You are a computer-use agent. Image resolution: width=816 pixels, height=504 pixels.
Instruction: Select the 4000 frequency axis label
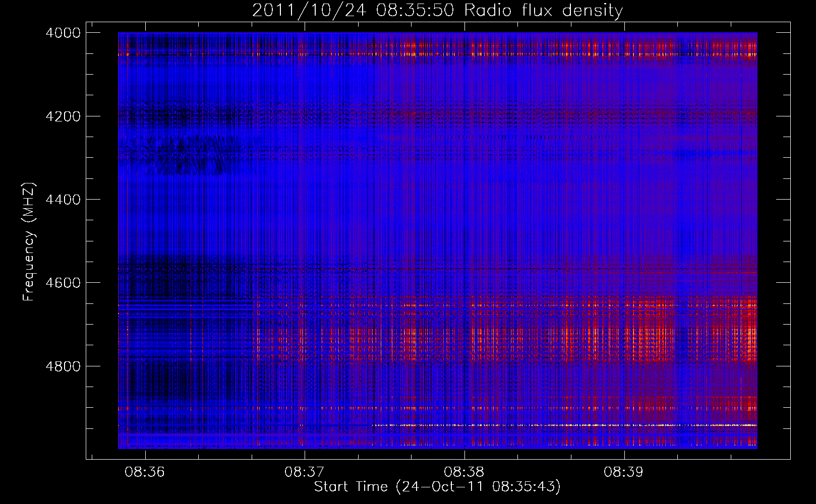[x=63, y=33]
